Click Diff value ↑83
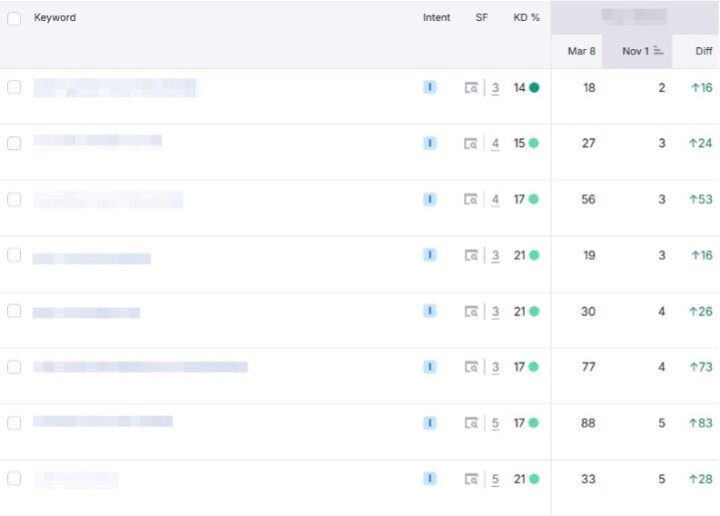The height and width of the screenshot is (516, 720). coord(701,423)
